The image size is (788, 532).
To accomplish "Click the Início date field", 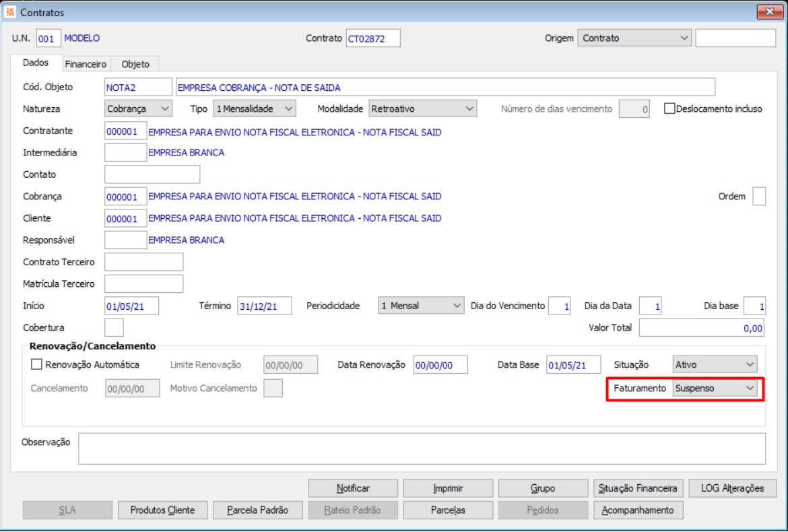I will pyautogui.click(x=131, y=306).
